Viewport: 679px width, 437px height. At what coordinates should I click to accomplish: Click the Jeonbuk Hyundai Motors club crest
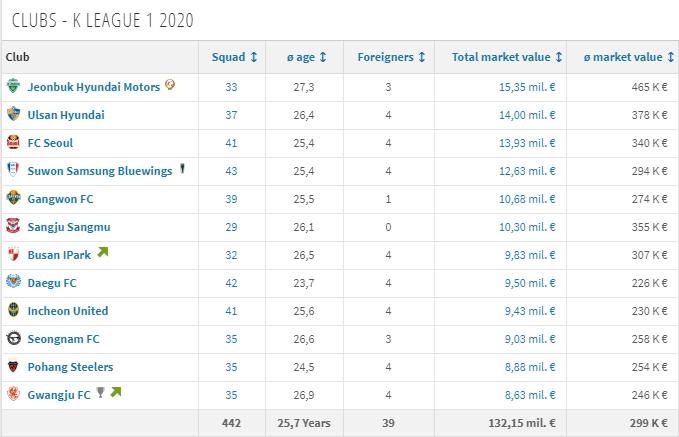coord(13,87)
